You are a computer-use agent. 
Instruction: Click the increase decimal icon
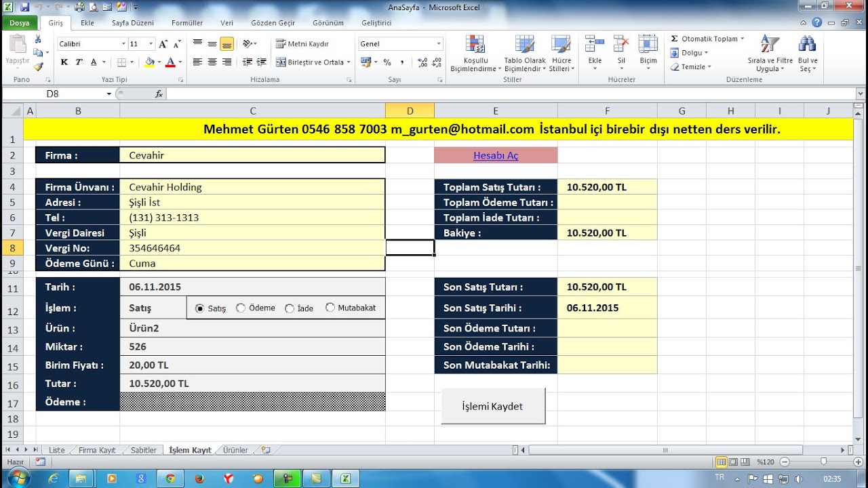(422, 62)
